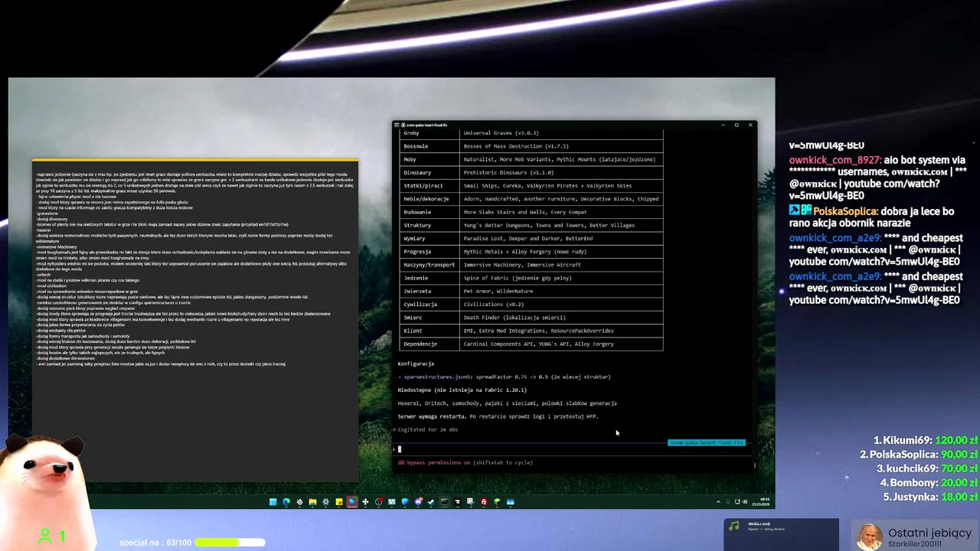This screenshot has width=980, height=551.
Task: Open the Sticky Notes taskbar icon
Action: coord(339,502)
